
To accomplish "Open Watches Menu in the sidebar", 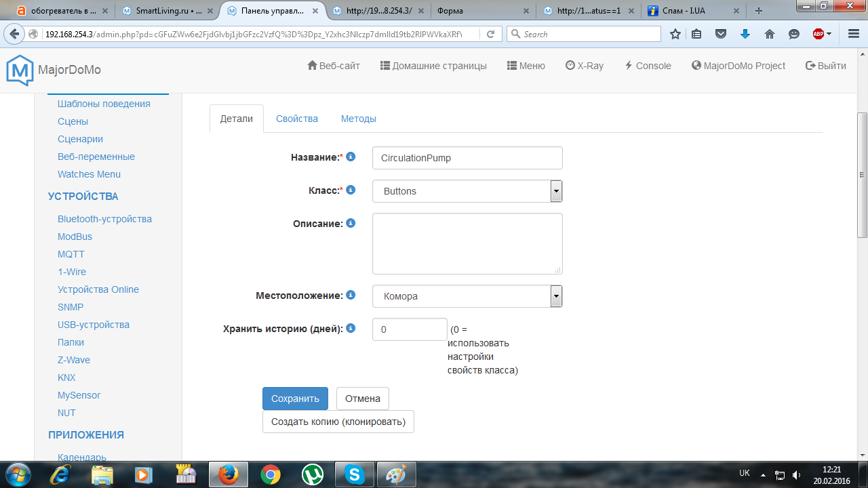I will [x=89, y=174].
